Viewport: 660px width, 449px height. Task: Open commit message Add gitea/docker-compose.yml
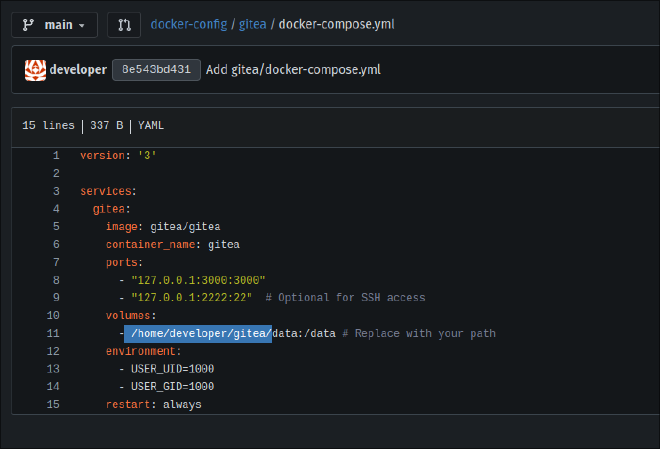click(x=293, y=69)
